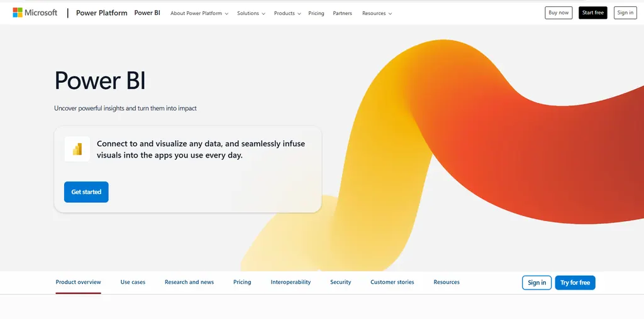Screen dimensions: 644x319
Task: Open the Partners page link
Action: tap(343, 13)
